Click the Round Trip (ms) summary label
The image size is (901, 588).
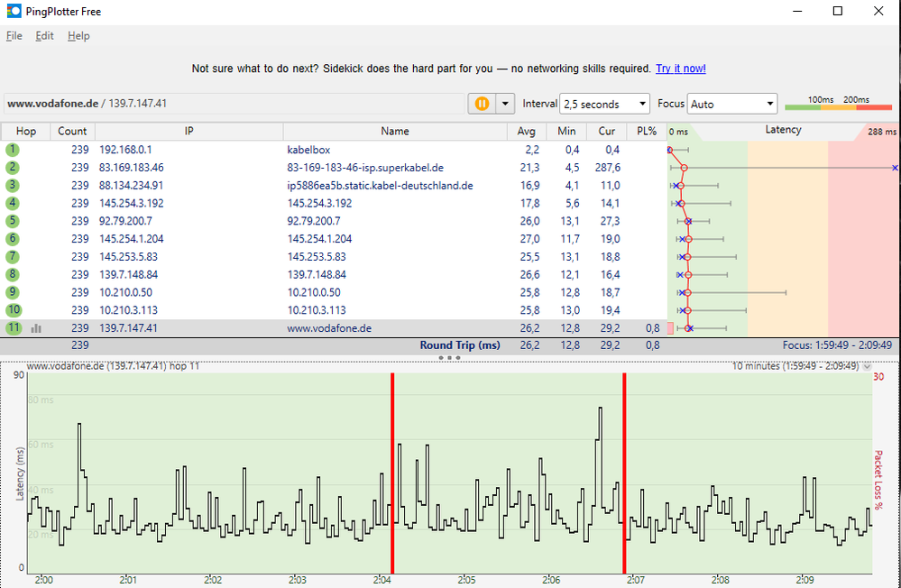(460, 345)
